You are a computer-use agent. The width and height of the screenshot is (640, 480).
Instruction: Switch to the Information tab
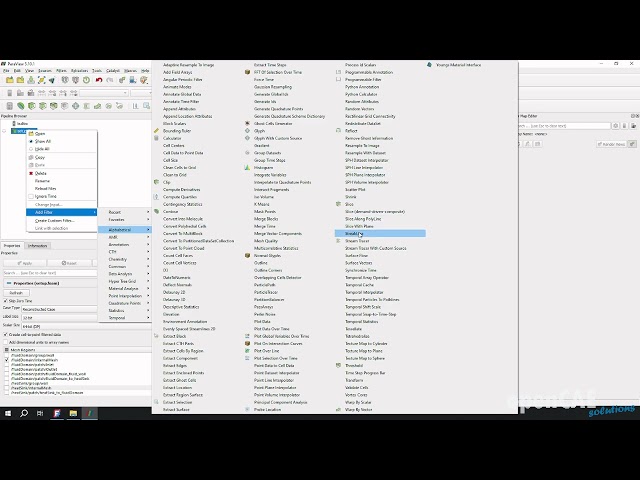pos(38,246)
